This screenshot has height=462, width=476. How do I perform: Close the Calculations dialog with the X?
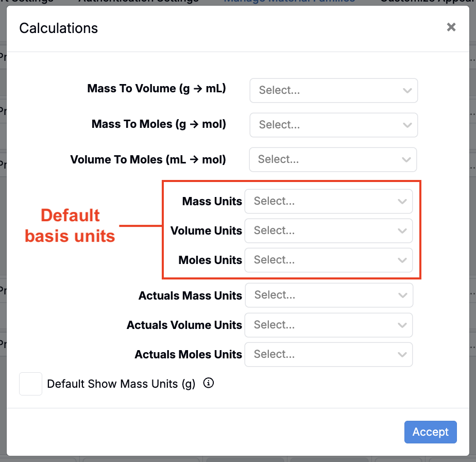coord(451,27)
